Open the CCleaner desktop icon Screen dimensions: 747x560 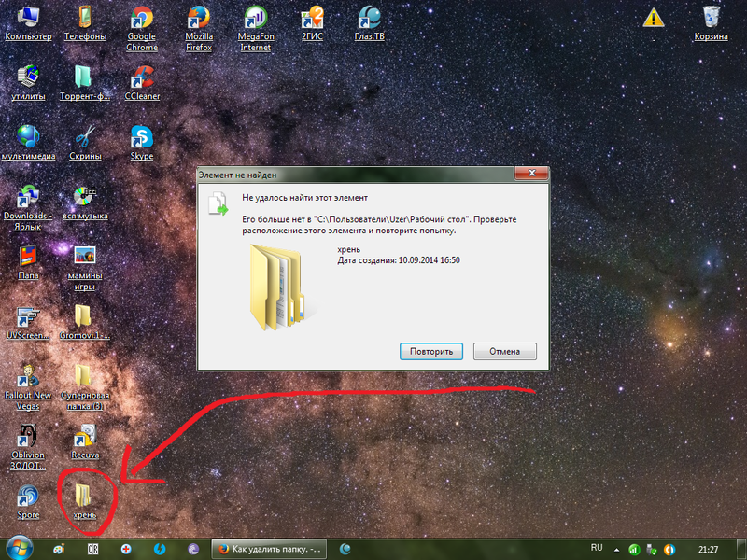[142, 79]
